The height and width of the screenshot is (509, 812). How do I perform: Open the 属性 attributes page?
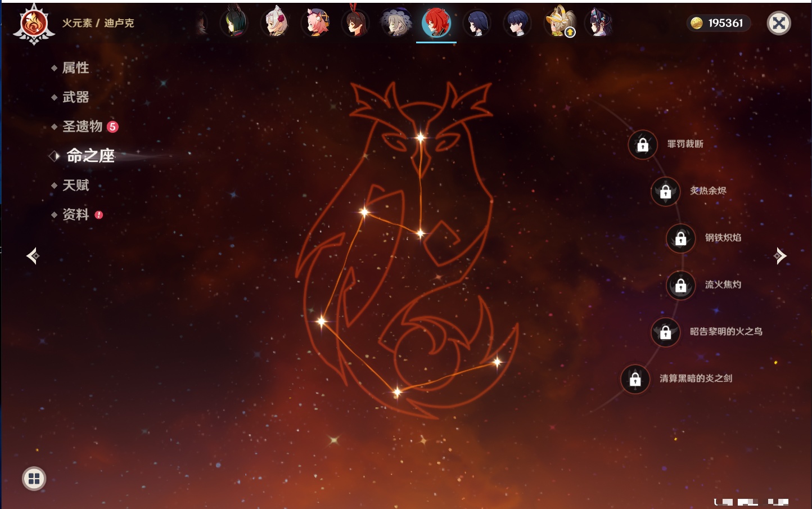point(75,68)
